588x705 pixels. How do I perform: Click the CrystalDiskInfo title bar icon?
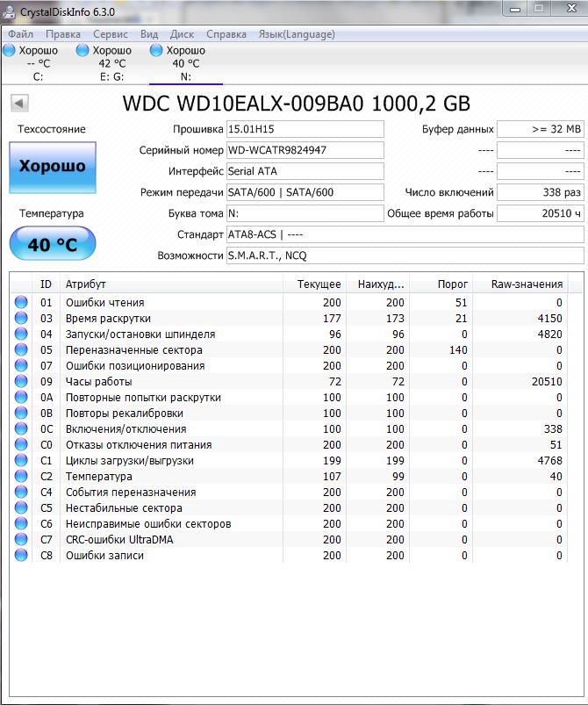[9, 11]
